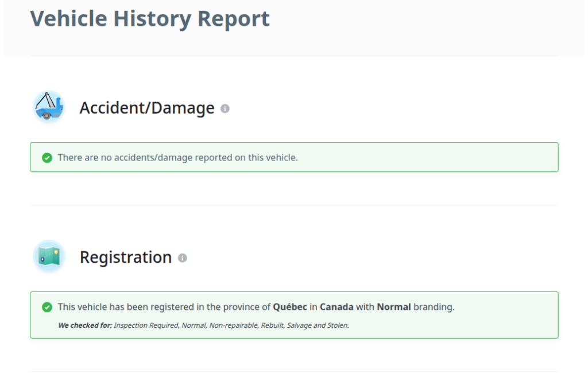
Task: Click 'Inspection Required' in checked list
Action: (146, 325)
